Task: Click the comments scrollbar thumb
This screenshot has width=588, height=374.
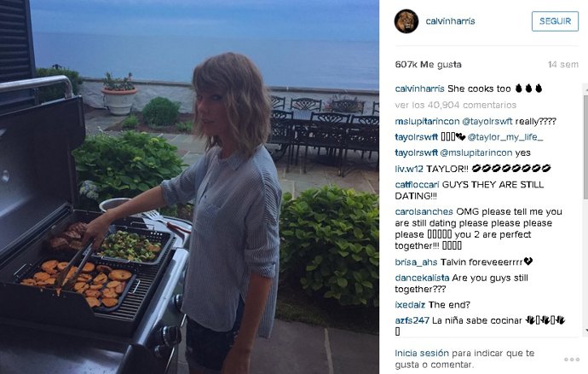Action: [585, 144]
